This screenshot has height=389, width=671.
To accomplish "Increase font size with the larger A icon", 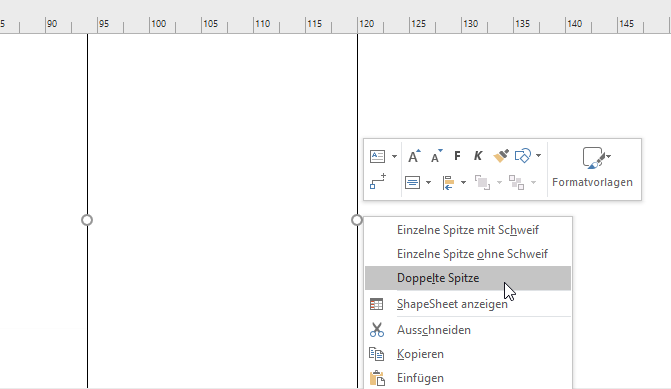I will pos(414,156).
